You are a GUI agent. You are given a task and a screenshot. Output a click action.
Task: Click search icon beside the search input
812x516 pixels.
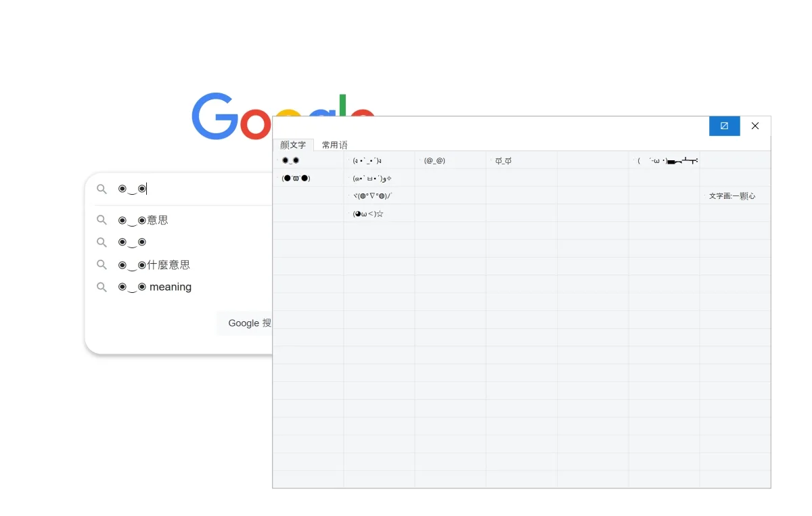[101, 189]
